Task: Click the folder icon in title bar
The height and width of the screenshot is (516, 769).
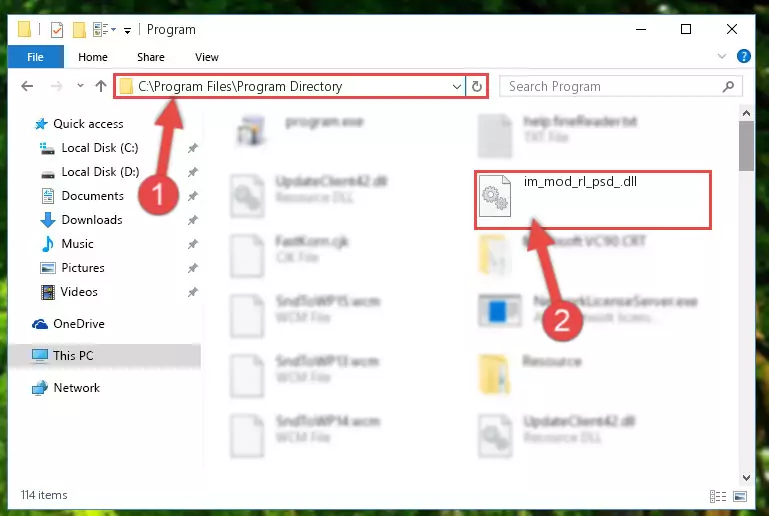Action: (x=25, y=29)
